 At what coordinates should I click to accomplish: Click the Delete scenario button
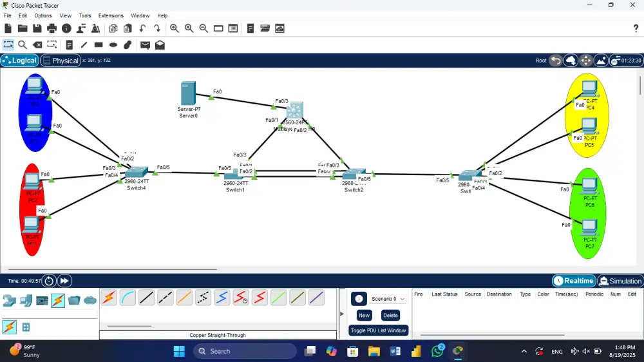pyautogui.click(x=390, y=316)
